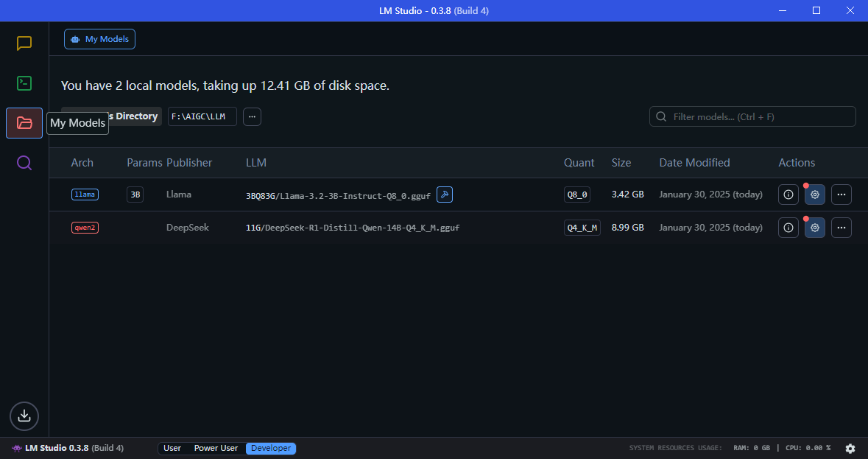Click the Q8_0 quantization badge
Viewport: 868px width, 459px height.
(x=576, y=195)
